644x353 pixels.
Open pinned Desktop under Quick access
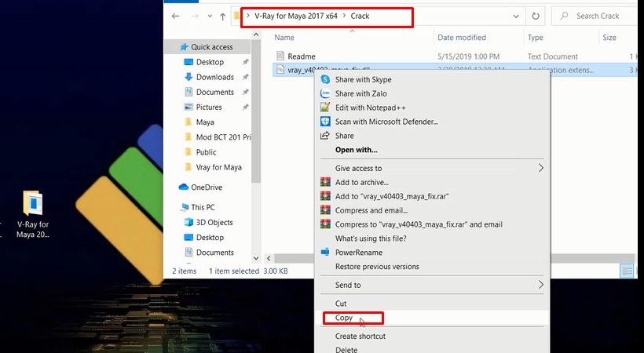210,62
